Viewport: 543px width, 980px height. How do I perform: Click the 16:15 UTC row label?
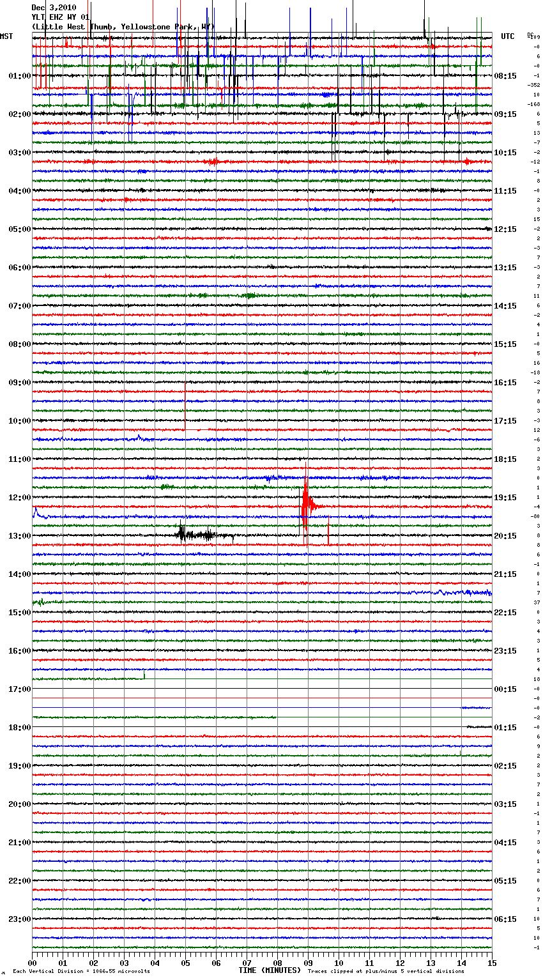tap(505, 382)
